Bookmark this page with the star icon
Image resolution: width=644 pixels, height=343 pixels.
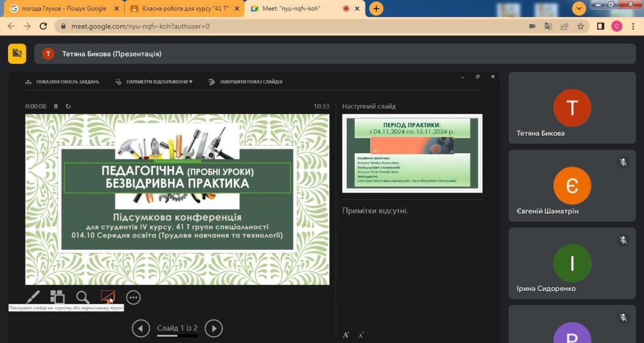tap(580, 26)
